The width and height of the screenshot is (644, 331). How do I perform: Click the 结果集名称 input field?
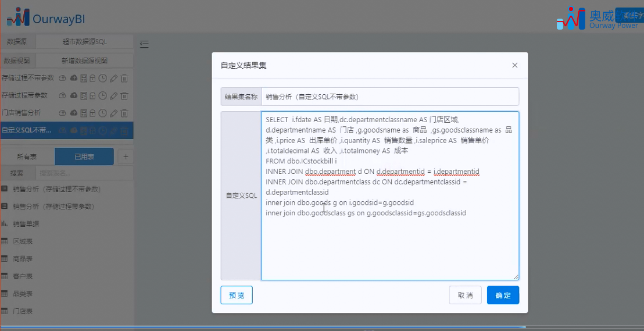(390, 97)
